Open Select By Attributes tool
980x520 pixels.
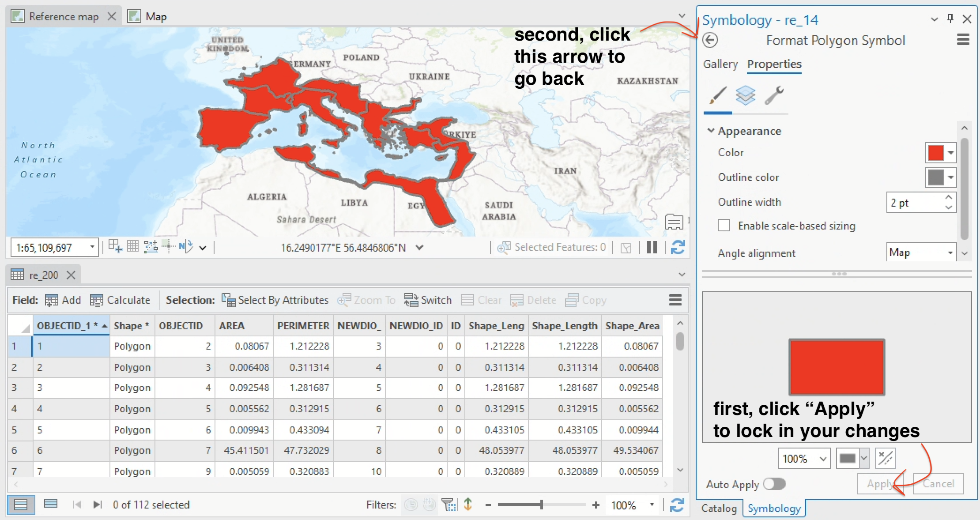275,300
